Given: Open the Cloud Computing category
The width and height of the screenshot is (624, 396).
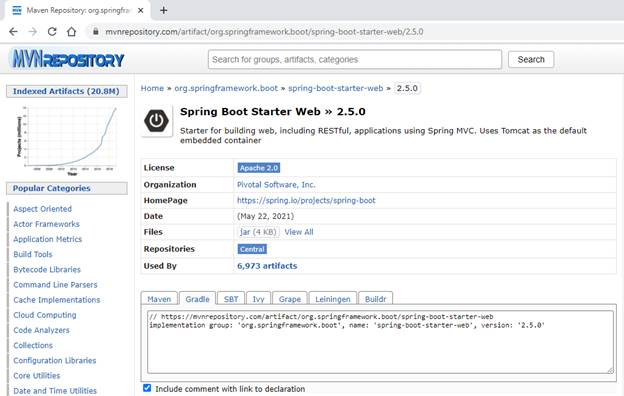Looking at the screenshot, I should pos(45,315).
